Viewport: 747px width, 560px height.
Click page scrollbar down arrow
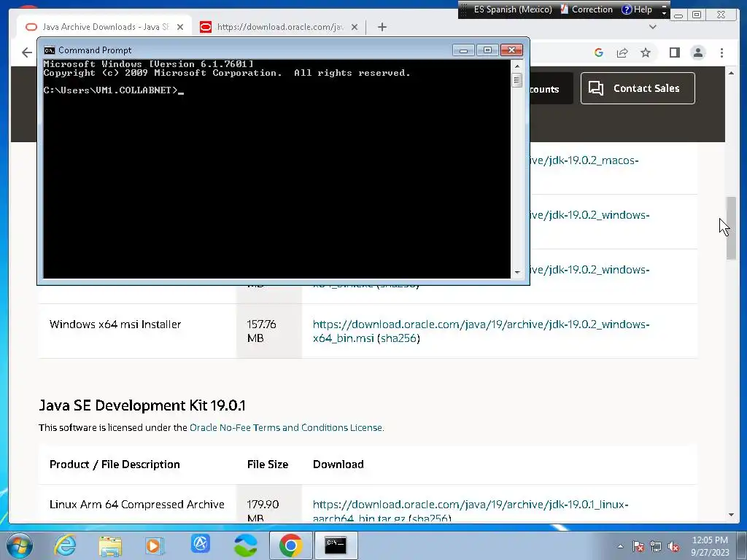(731, 515)
